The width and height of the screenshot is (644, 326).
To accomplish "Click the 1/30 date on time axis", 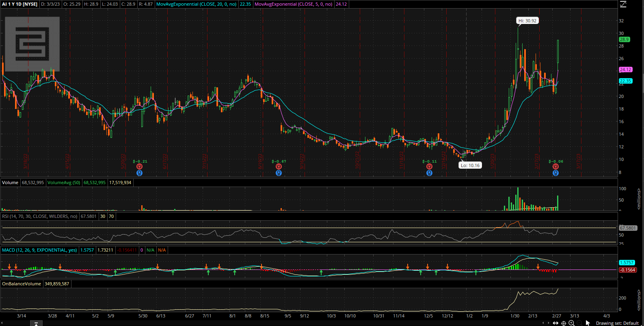I will click(515, 316).
